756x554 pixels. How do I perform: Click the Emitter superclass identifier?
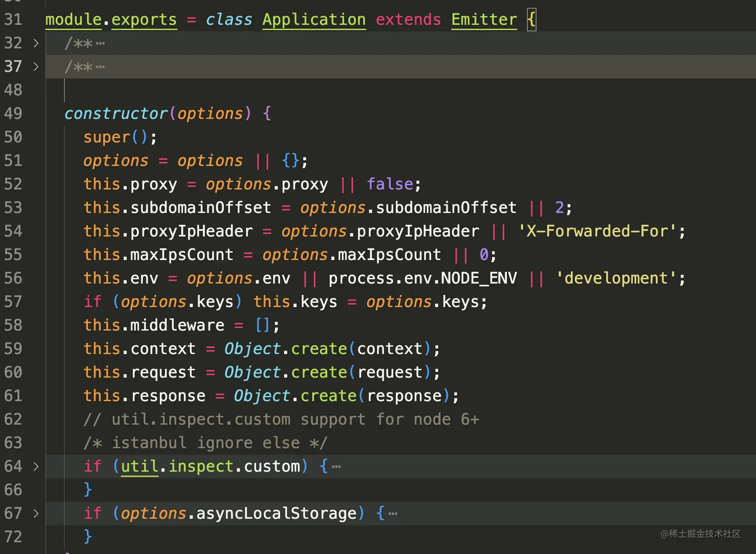coord(484,20)
